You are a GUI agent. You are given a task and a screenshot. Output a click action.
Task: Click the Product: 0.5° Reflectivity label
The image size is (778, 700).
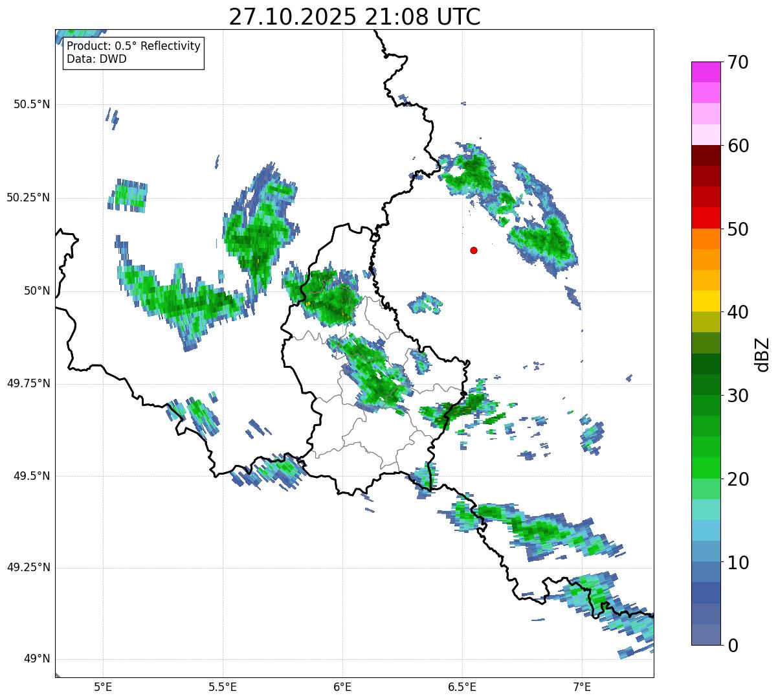(x=133, y=47)
